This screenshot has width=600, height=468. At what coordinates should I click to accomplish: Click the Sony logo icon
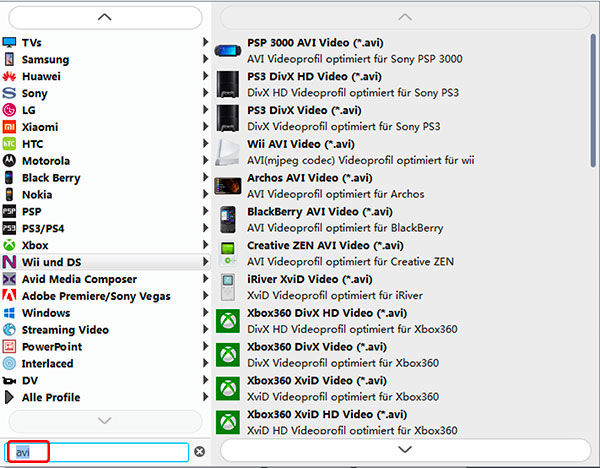pyautogui.click(x=9, y=93)
